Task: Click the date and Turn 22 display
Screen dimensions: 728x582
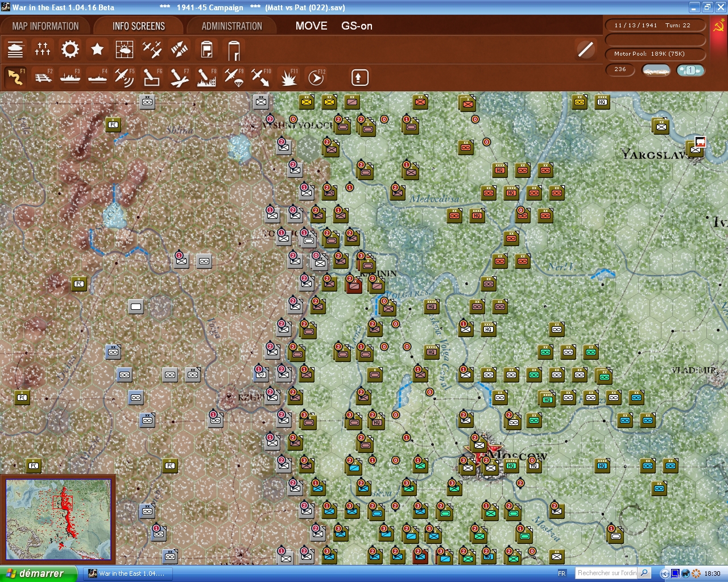Action: click(x=655, y=26)
